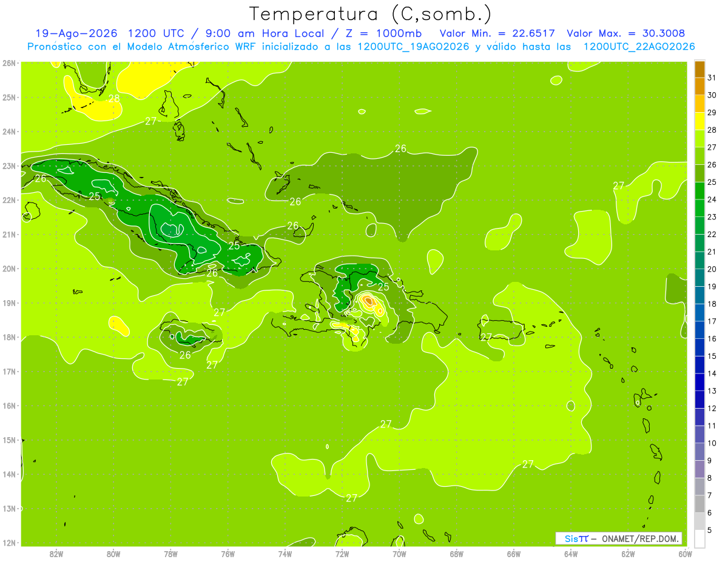Viewport: 728px width, 562px height.
Task: Click color scale label '29'
Action: point(712,113)
